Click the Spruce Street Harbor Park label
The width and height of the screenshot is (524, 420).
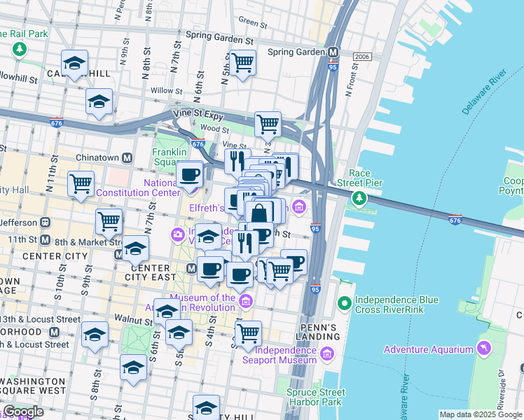[315, 397]
